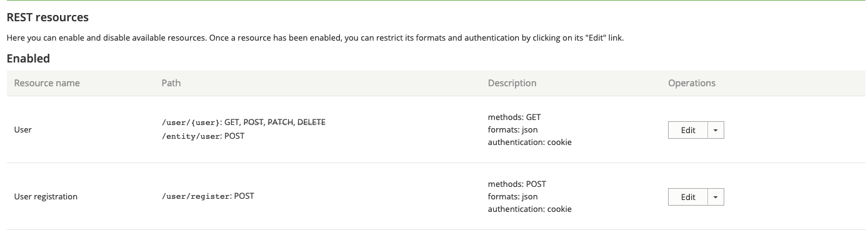Expand dropdown arrow beside User's Edit button
Image resolution: width=868 pixels, height=230 pixels.
click(x=716, y=130)
